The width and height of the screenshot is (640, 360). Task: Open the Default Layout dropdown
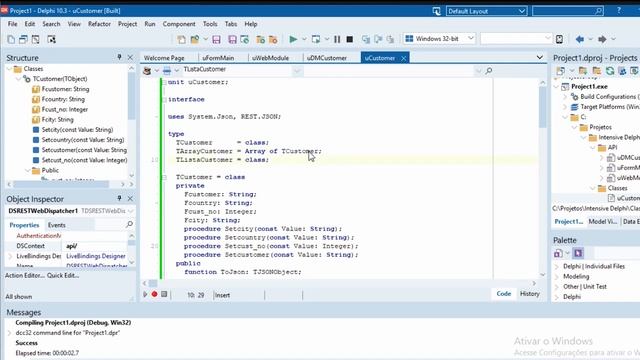pos(522,11)
